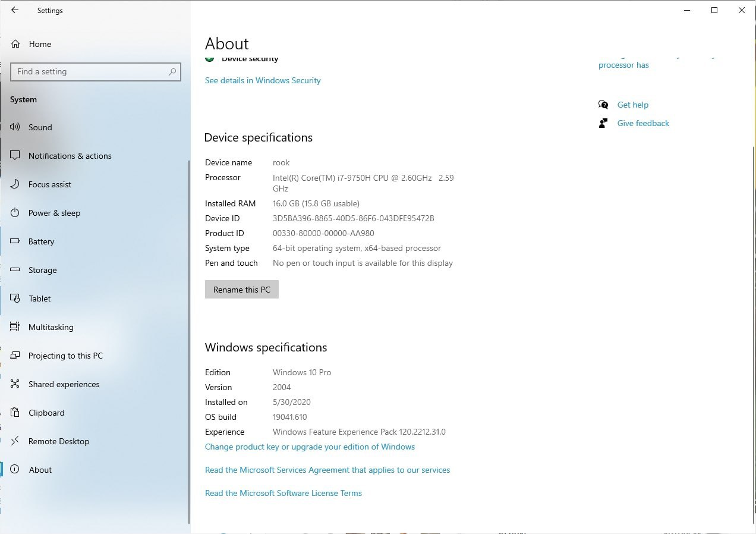The image size is (756, 534).
Task: Open See details in Windows Security link
Action: (x=263, y=80)
